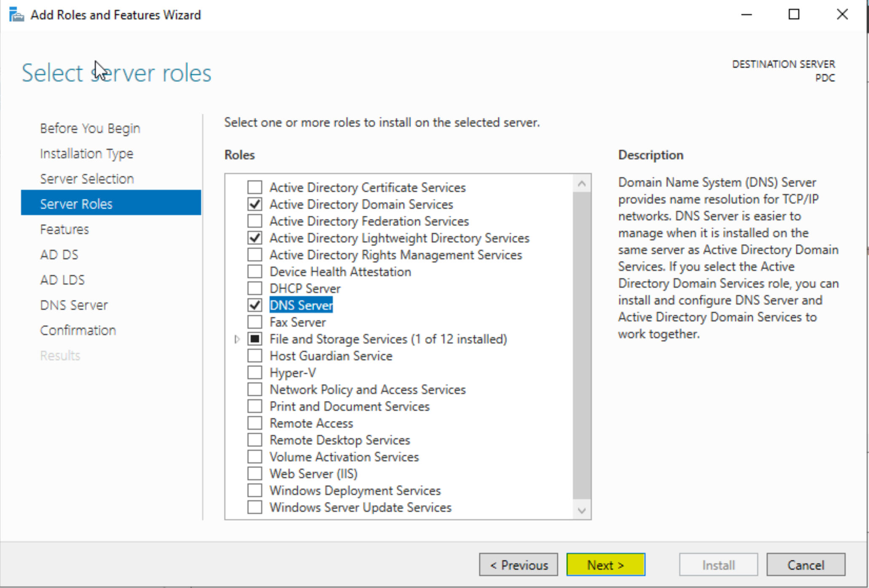Check Device Health Attestation role
The image size is (869, 588).
point(255,271)
